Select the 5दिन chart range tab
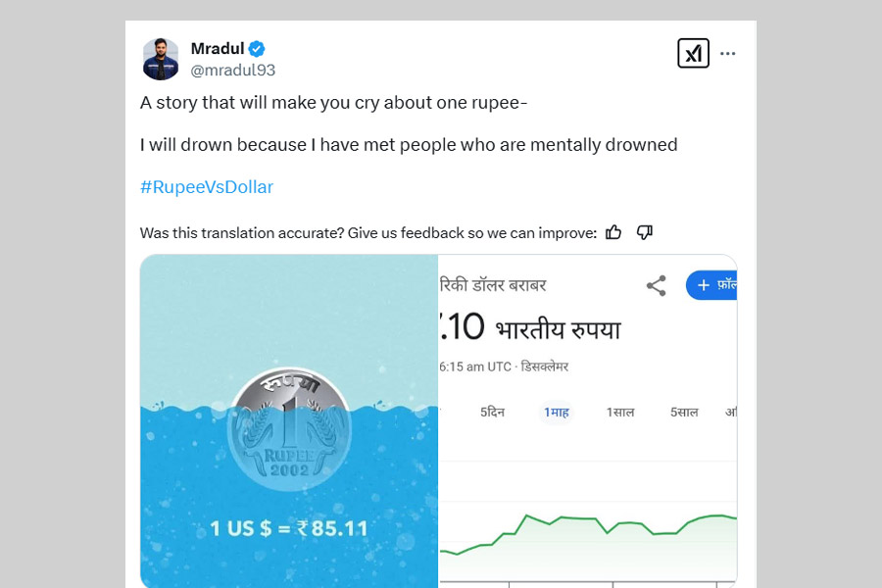 [492, 413]
